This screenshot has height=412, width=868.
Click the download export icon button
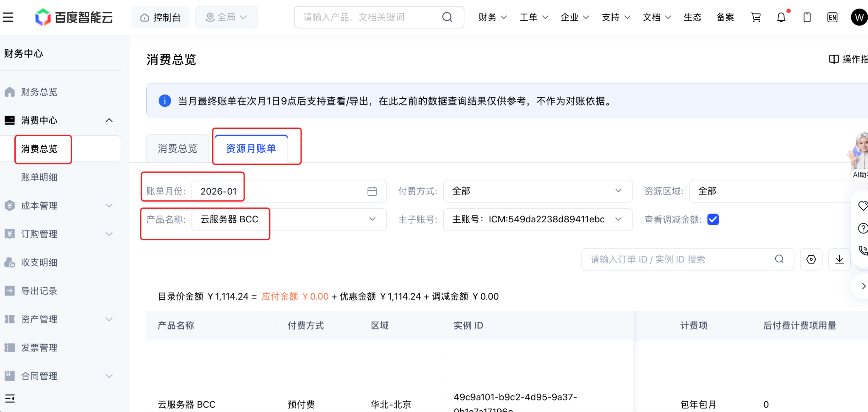pyautogui.click(x=839, y=259)
